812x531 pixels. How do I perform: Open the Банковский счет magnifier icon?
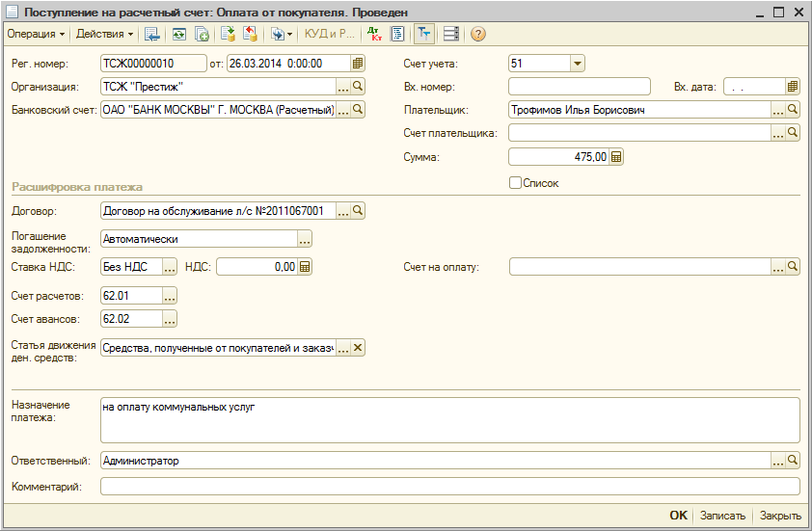click(358, 110)
